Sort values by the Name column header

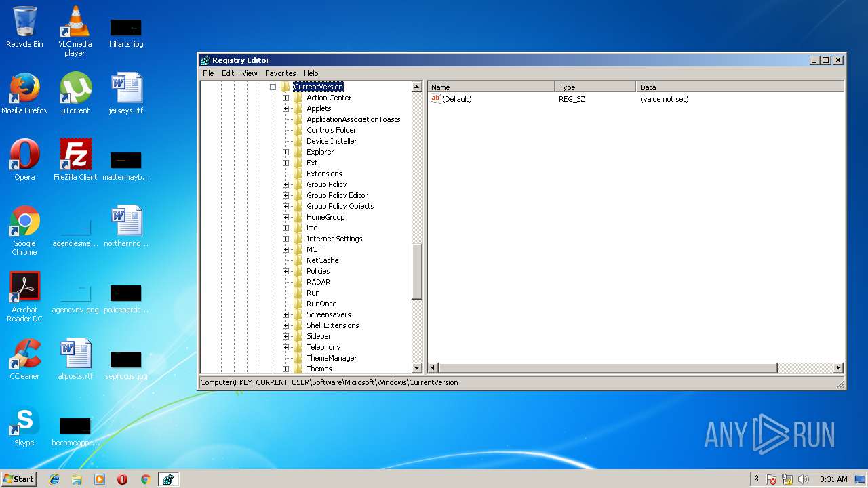(491, 87)
